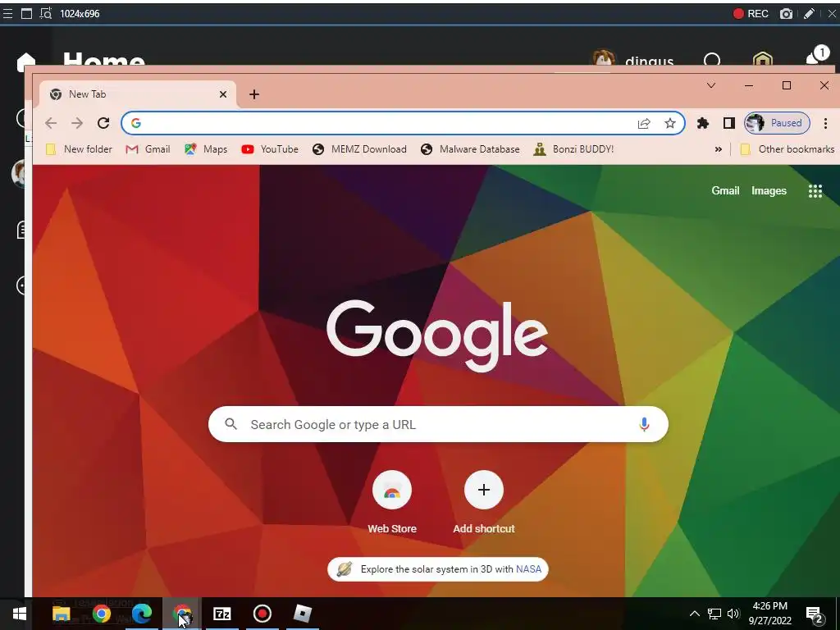Open Chrome's three-dot menu
This screenshot has width=840, height=630.
pyautogui.click(x=825, y=123)
